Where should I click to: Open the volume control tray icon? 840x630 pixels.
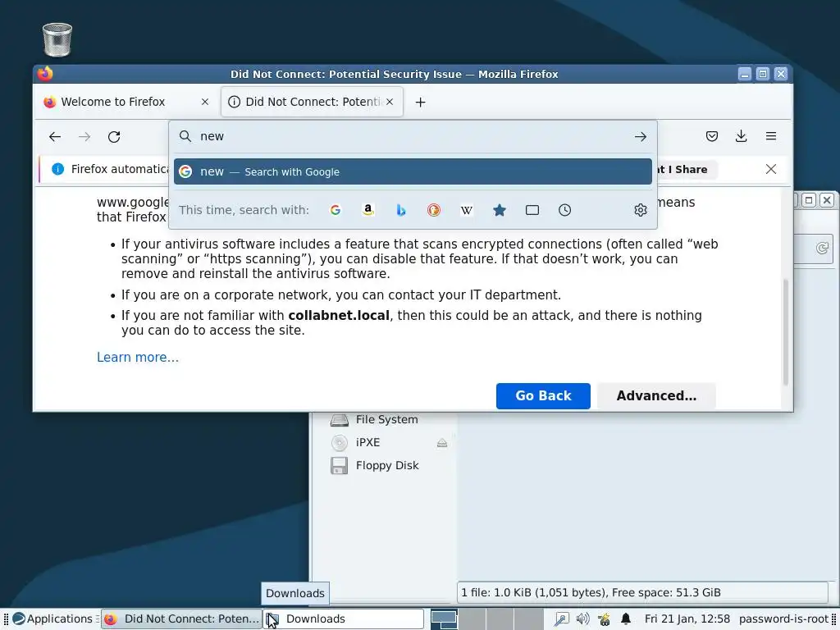coord(583,619)
